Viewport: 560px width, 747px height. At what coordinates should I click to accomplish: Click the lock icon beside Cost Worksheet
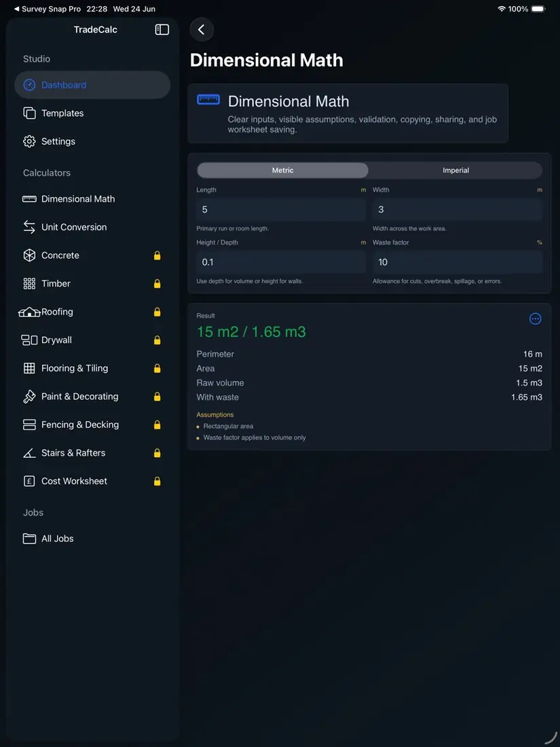pos(157,481)
